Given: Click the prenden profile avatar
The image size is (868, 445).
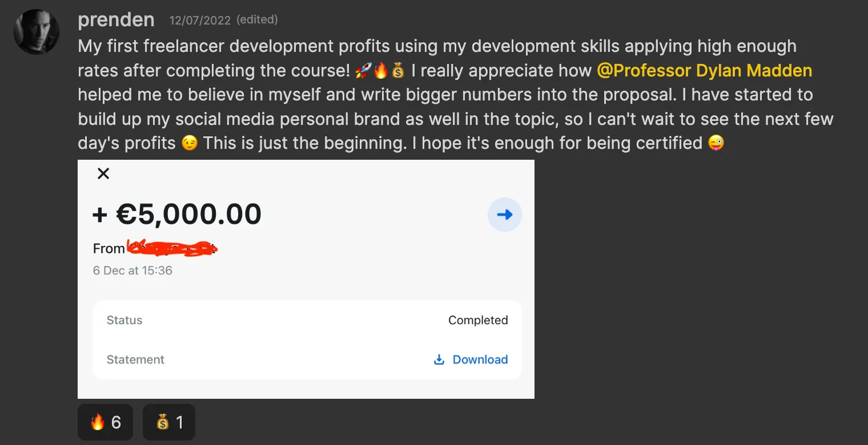Looking at the screenshot, I should pos(37,32).
